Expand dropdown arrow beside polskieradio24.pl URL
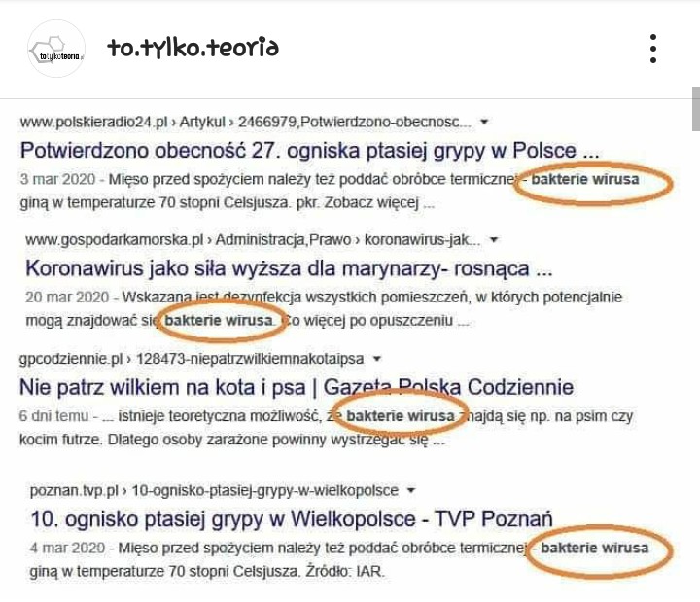 [x=484, y=123]
